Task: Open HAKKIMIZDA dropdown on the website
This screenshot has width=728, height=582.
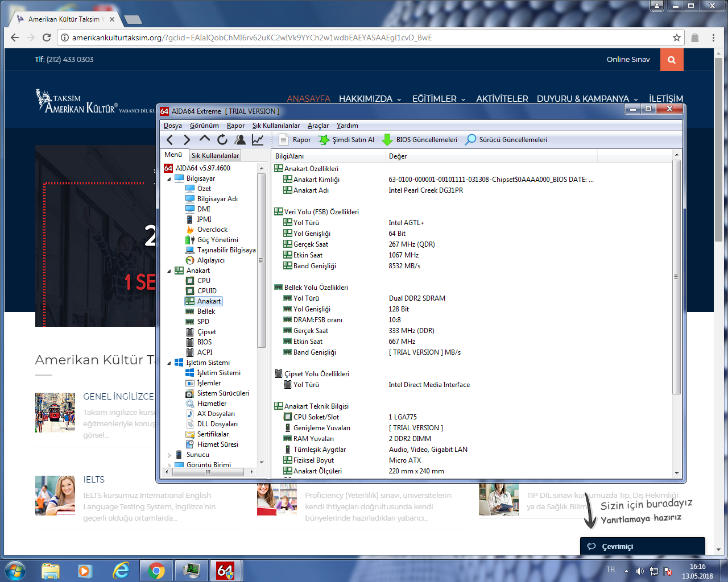Action: [370, 99]
